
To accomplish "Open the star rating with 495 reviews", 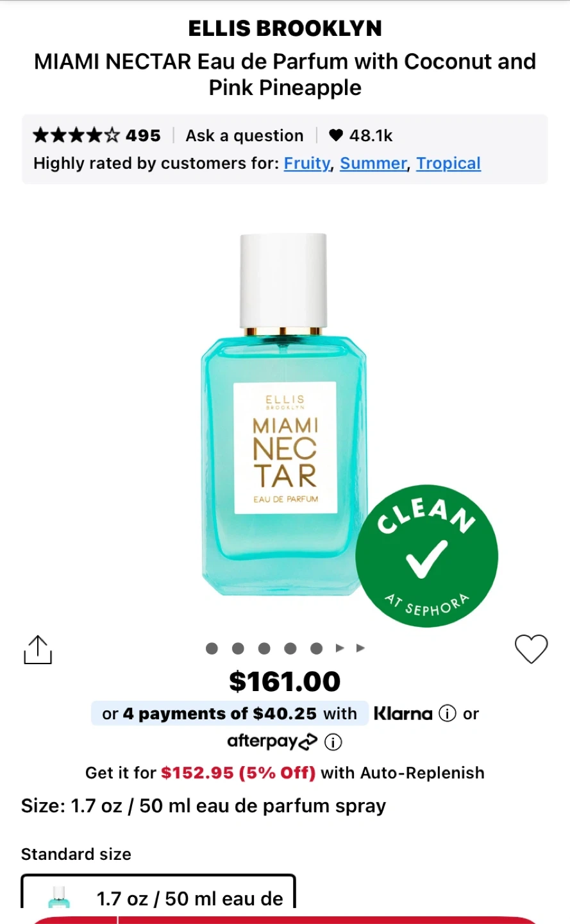I will point(97,135).
